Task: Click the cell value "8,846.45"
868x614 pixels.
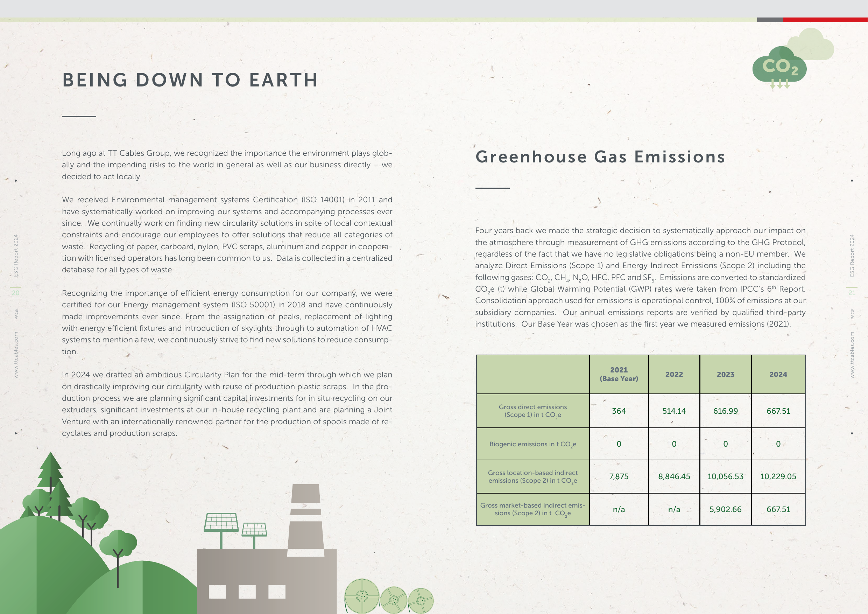Action: point(674,477)
